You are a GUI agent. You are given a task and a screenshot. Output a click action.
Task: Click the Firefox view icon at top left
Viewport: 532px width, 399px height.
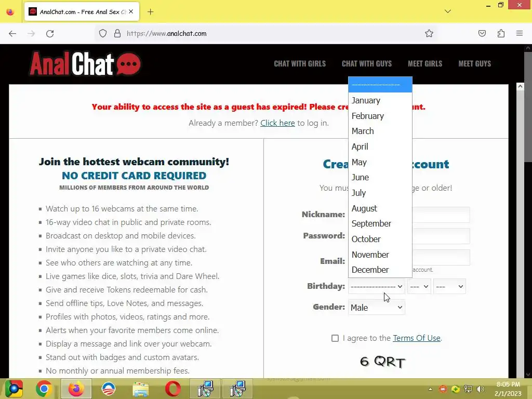10,12
